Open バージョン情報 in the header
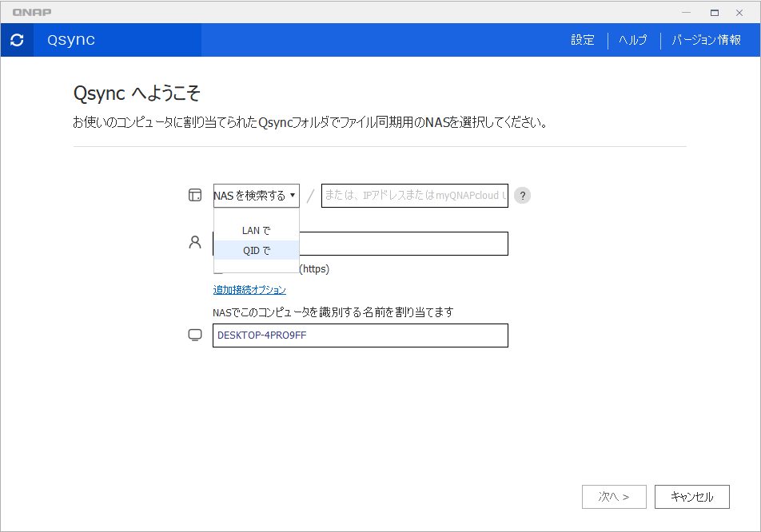The width and height of the screenshot is (761, 532). pos(706,40)
